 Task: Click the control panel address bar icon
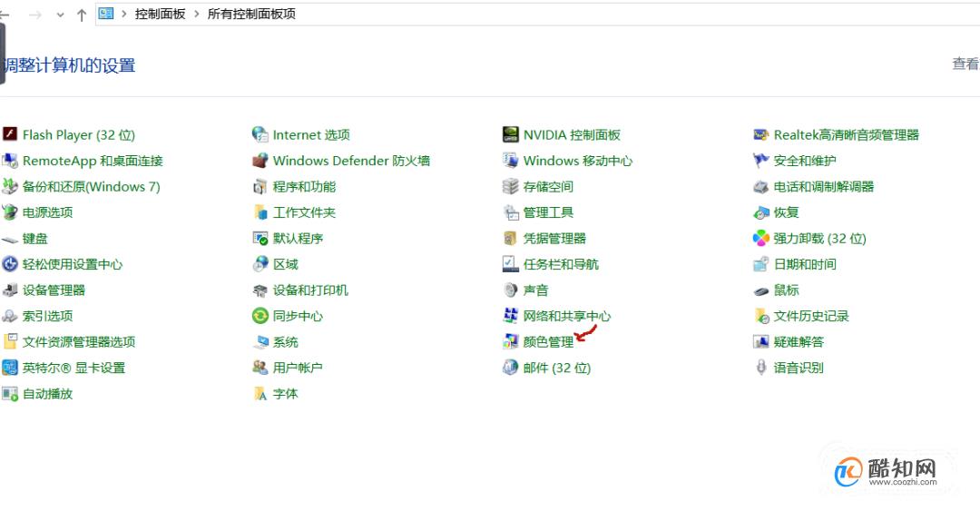tap(106, 13)
